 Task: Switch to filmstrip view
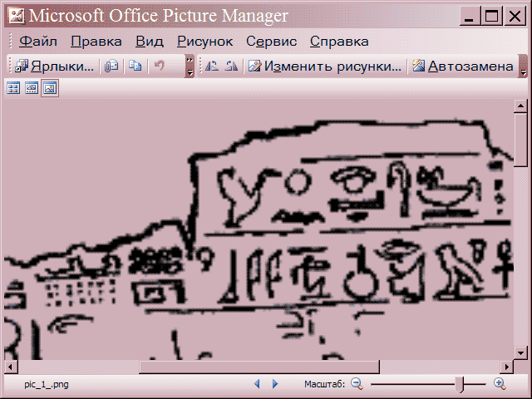(32, 89)
